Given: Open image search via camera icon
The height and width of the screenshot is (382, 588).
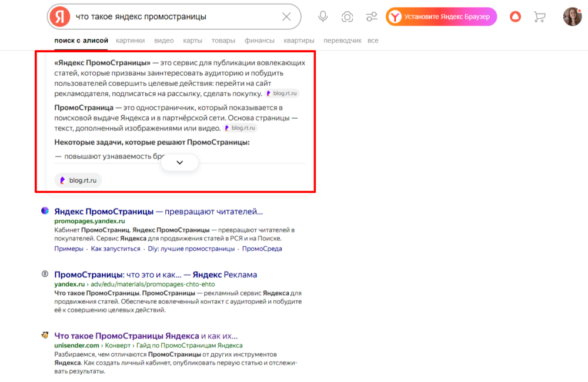Looking at the screenshot, I should pos(348,16).
